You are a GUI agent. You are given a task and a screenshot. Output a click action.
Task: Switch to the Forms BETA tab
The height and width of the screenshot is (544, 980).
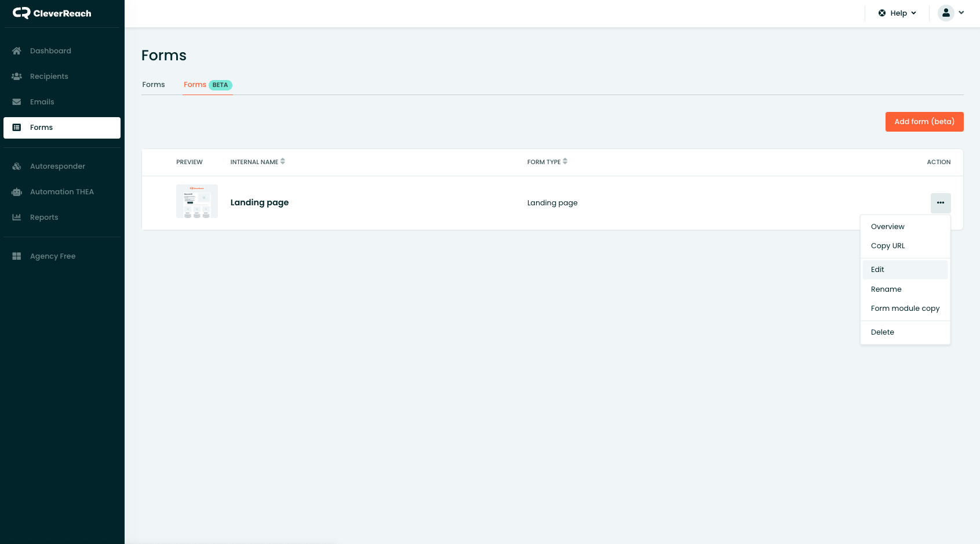coord(207,85)
